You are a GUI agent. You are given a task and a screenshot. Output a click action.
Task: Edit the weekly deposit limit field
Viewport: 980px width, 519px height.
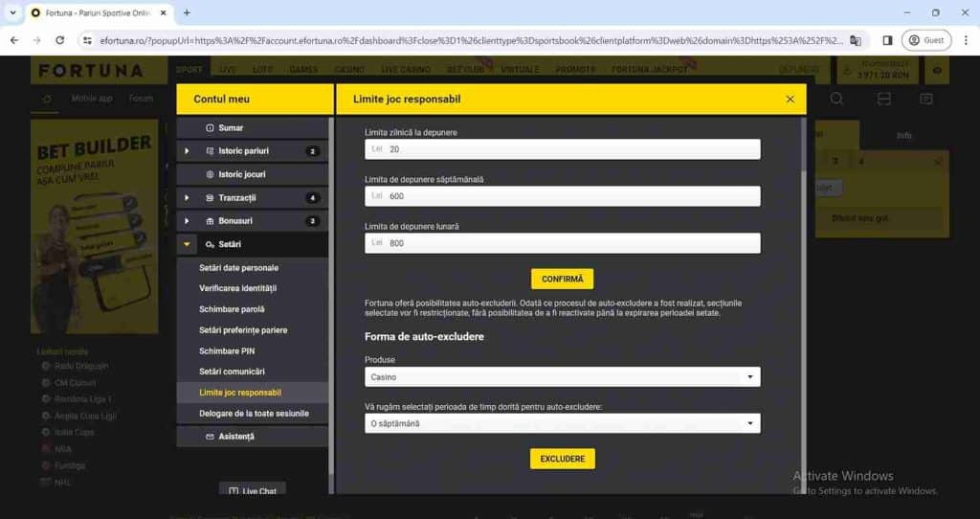[563, 196]
